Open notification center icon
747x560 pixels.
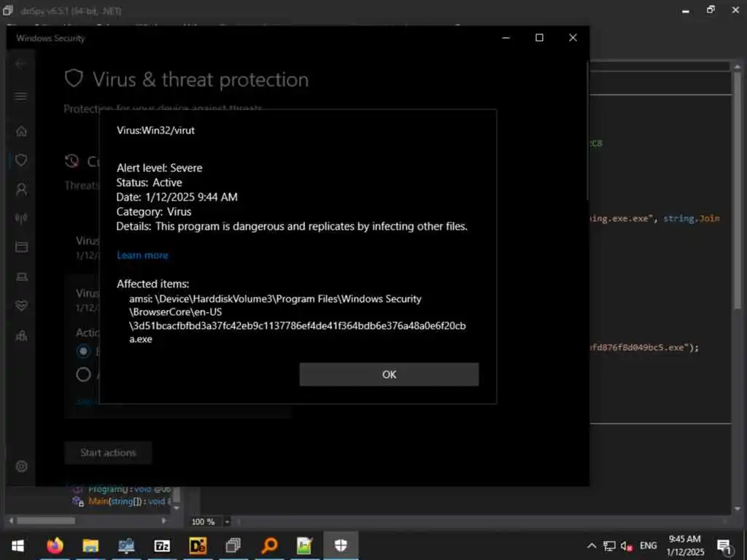[724, 546]
